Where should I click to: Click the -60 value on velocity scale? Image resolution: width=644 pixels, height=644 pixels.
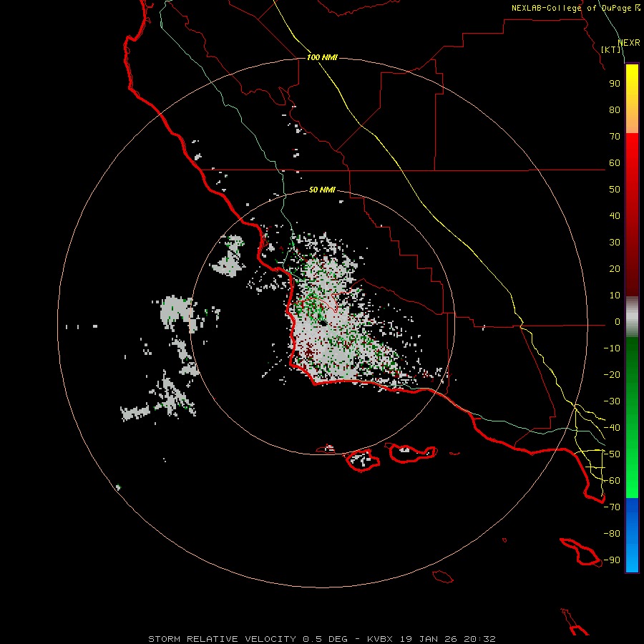tap(612, 481)
